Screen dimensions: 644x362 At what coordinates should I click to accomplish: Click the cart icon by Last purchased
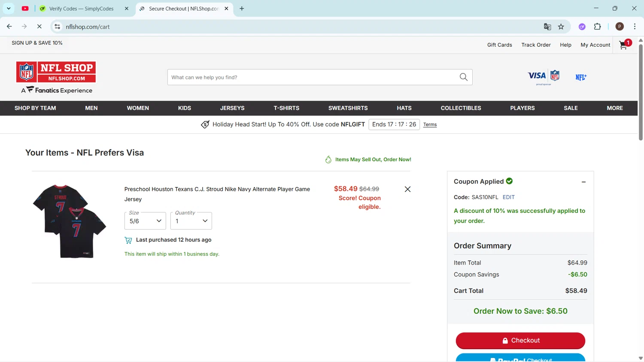(x=128, y=240)
